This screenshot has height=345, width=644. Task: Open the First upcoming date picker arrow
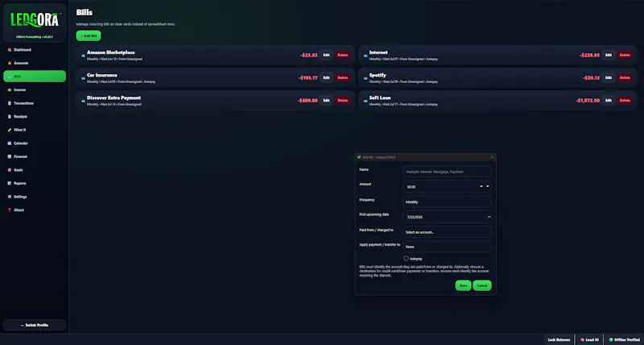pos(489,217)
